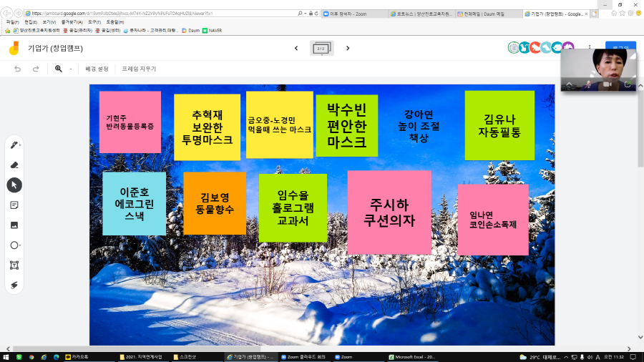Viewport: 644px width, 362px height.
Task: Activate the Select arrow tool
Action: pos(14,185)
